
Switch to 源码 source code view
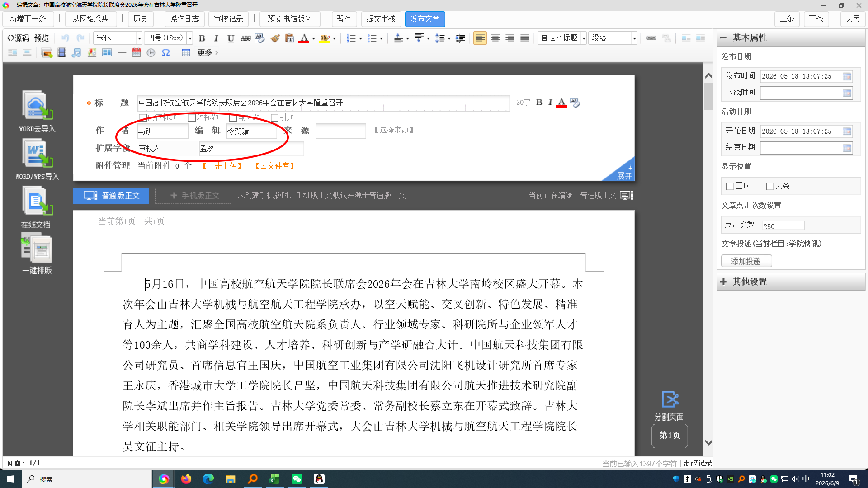(18, 38)
